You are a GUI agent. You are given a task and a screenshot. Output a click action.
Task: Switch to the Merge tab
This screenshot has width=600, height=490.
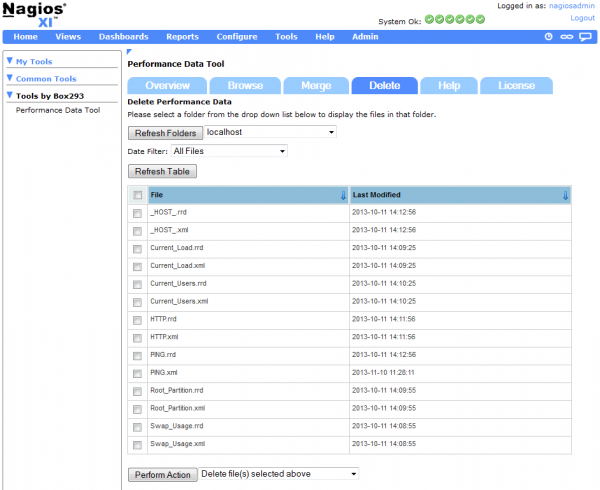click(x=316, y=86)
